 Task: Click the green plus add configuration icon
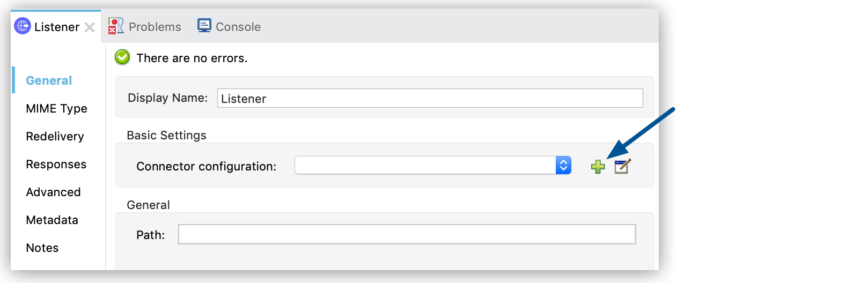(598, 167)
